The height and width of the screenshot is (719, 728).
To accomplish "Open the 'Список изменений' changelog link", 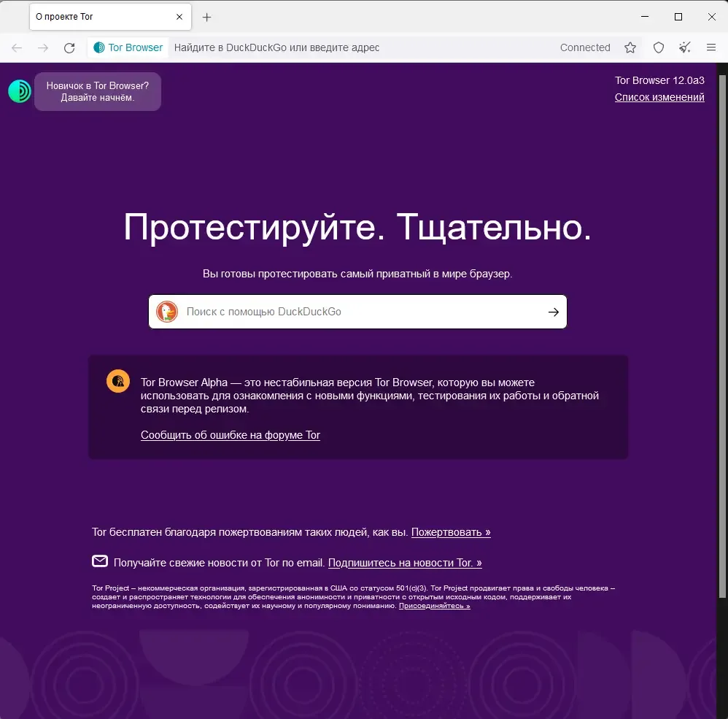I will tap(659, 97).
